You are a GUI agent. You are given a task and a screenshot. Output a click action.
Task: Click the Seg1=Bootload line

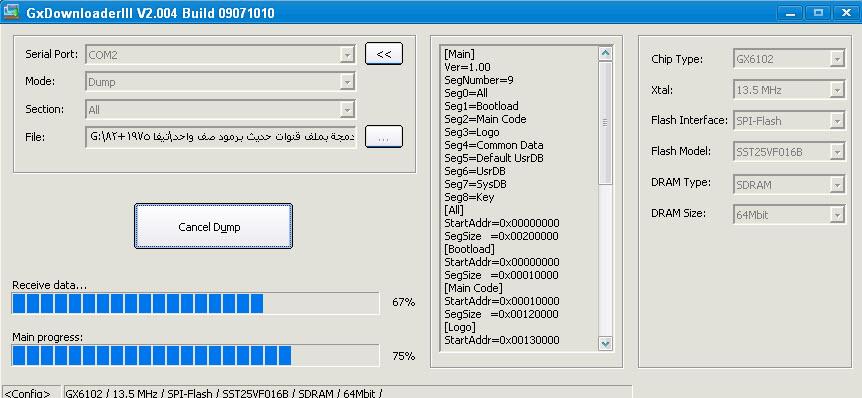[481, 106]
